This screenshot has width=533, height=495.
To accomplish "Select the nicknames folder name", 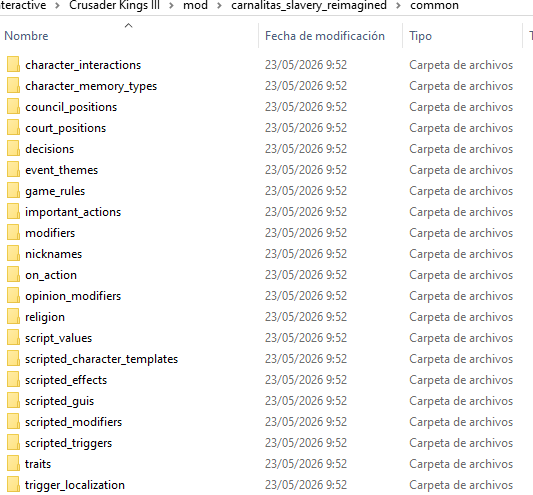I will tap(54, 254).
